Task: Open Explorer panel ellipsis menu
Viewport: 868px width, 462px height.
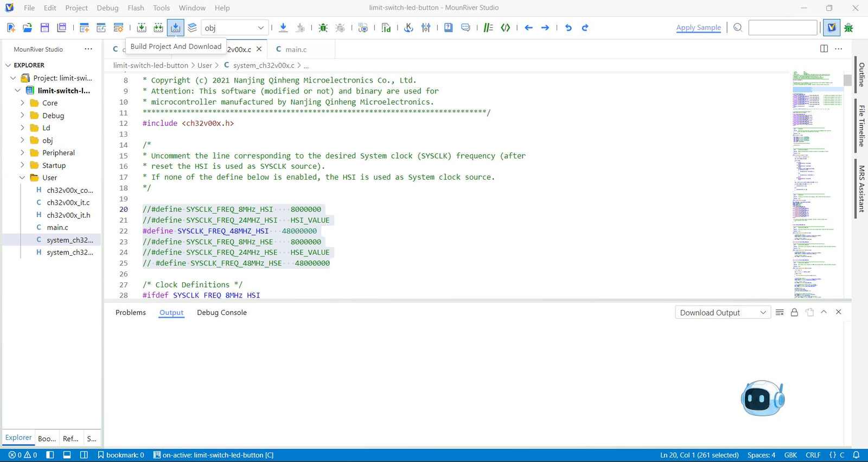Action: tap(88, 49)
